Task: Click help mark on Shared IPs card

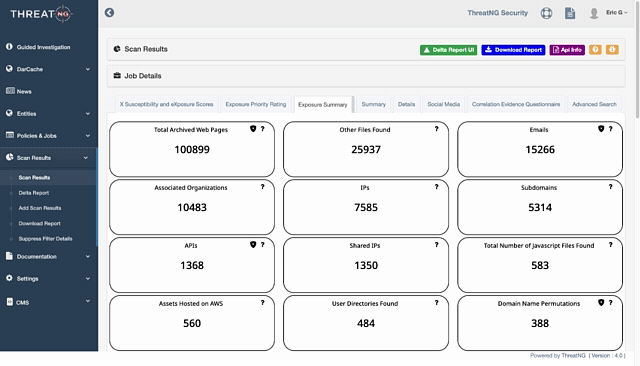Action: [436, 245]
